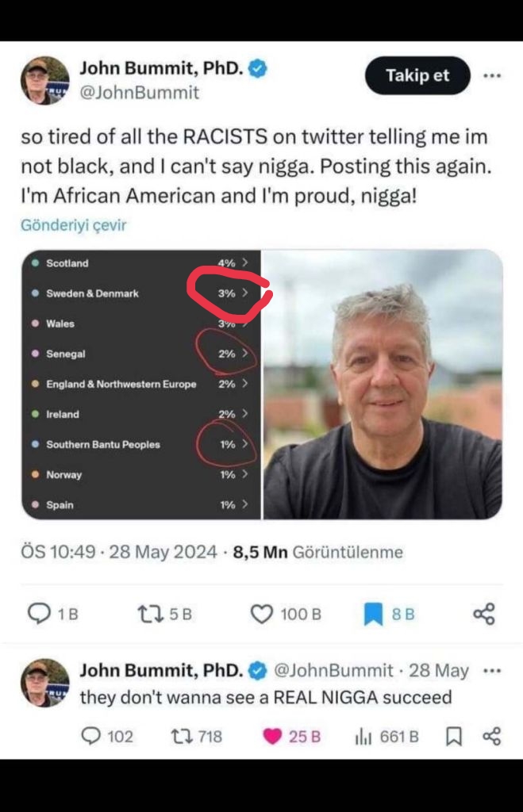Screen dimensions: 523x812
Task: Like the main tweet heart icon
Action: click(x=262, y=615)
